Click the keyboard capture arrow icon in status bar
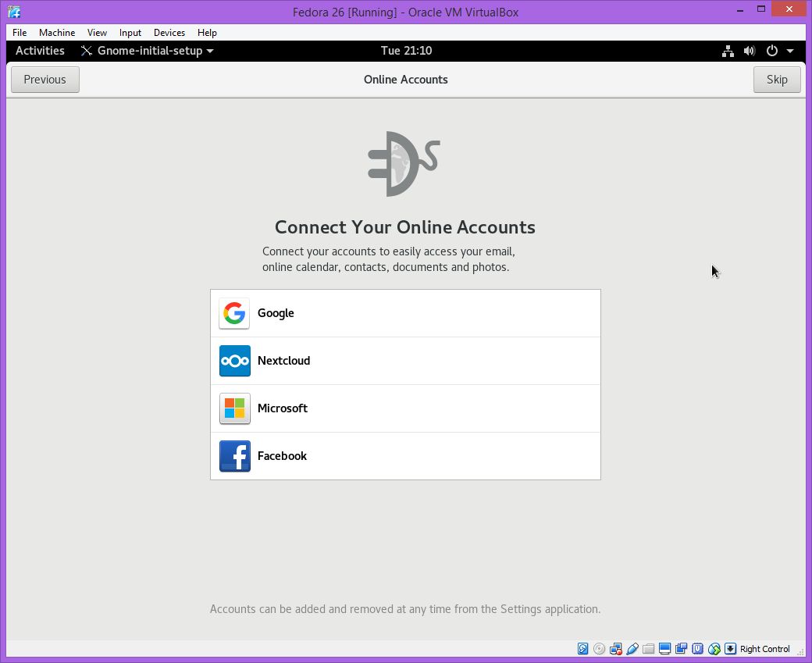This screenshot has width=812, height=663. (x=730, y=648)
